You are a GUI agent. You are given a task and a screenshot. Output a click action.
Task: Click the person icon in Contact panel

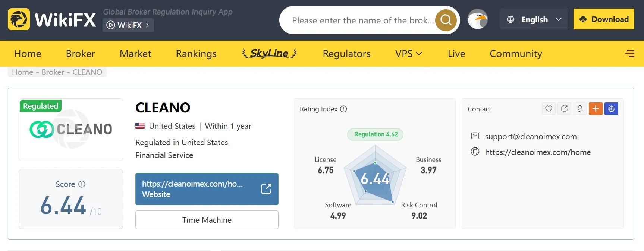tap(580, 109)
